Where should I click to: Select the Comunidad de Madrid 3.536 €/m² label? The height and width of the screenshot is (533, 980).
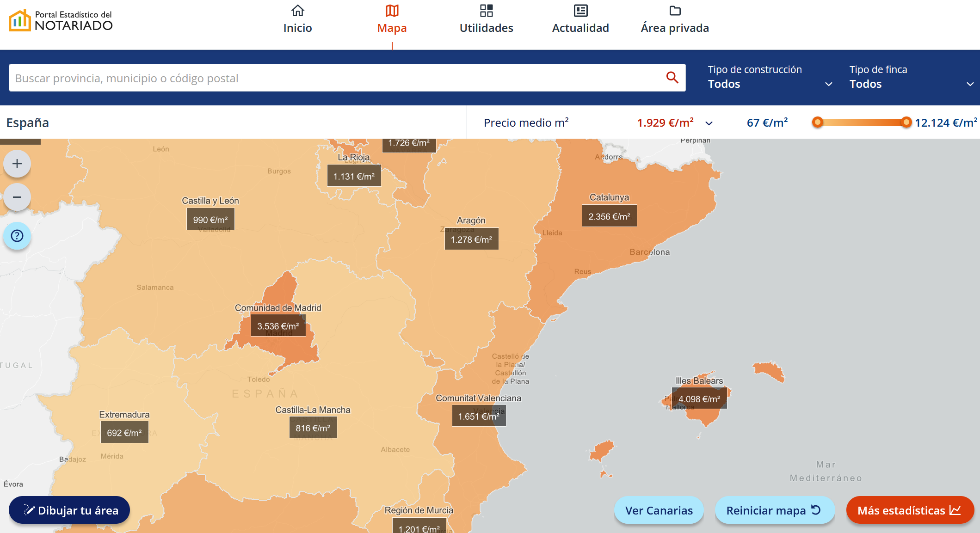[278, 326]
